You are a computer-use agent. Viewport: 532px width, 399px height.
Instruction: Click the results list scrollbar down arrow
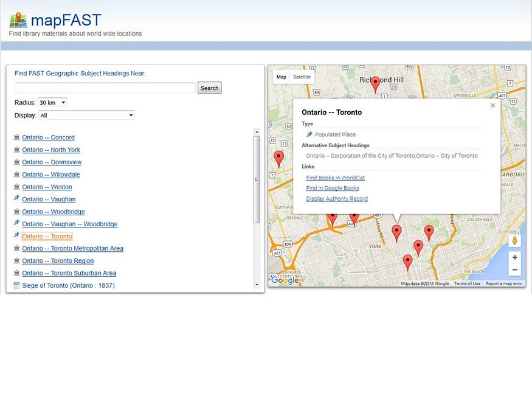(257, 285)
